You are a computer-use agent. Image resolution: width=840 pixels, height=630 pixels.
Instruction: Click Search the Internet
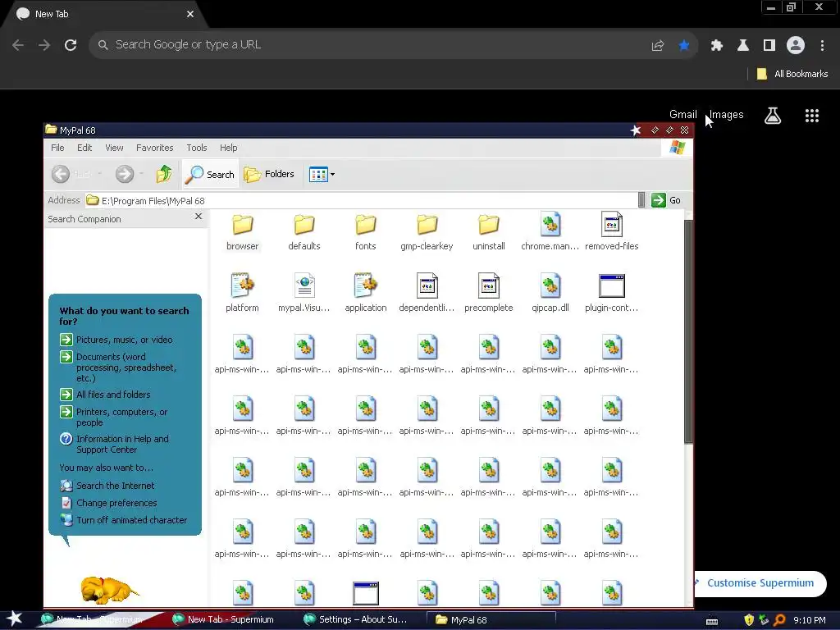pos(107,486)
